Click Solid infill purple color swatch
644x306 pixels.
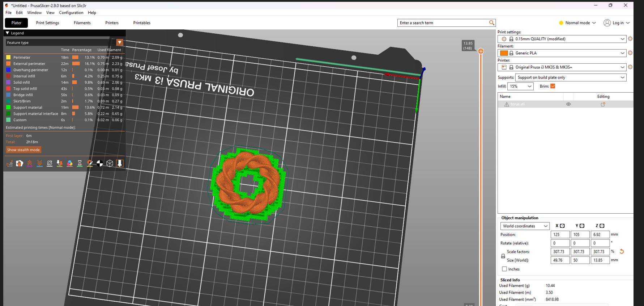[x=8, y=83]
